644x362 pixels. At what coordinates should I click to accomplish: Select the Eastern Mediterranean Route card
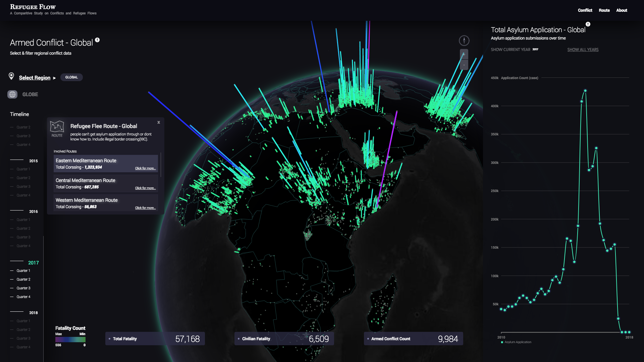(x=106, y=164)
